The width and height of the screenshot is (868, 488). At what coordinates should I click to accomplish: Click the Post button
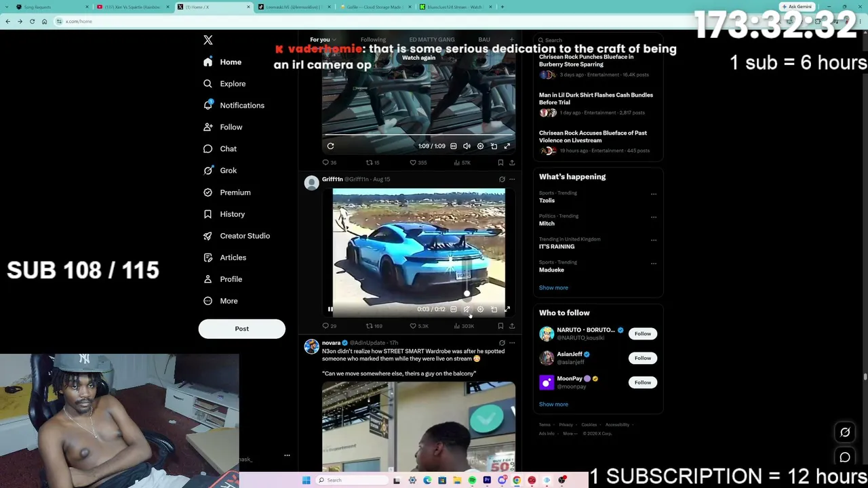coord(241,329)
